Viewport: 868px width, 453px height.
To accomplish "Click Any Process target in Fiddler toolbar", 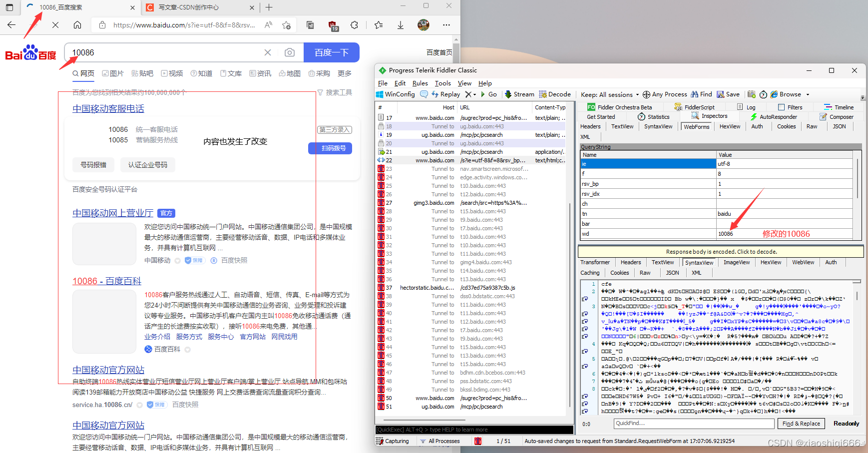I will click(x=665, y=94).
